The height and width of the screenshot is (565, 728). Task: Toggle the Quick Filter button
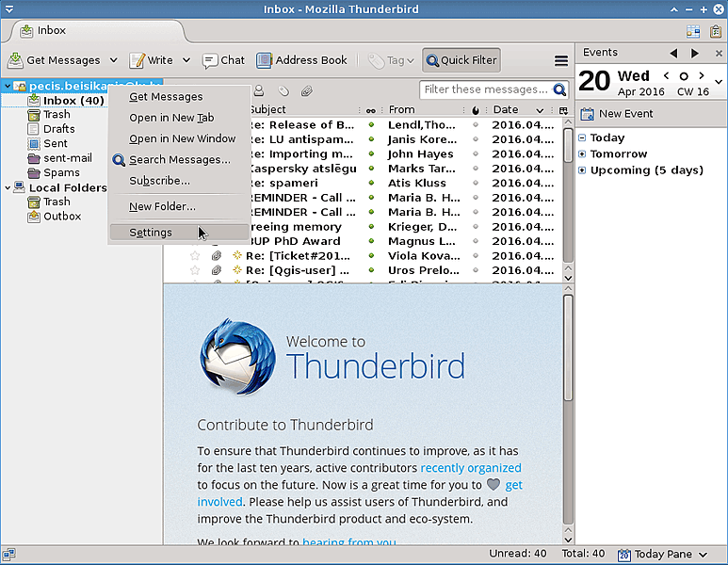[461, 60]
